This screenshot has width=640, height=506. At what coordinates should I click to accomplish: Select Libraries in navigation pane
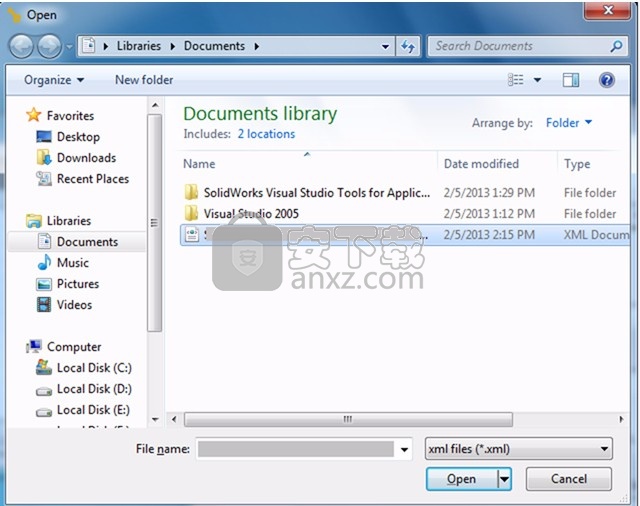click(69, 221)
